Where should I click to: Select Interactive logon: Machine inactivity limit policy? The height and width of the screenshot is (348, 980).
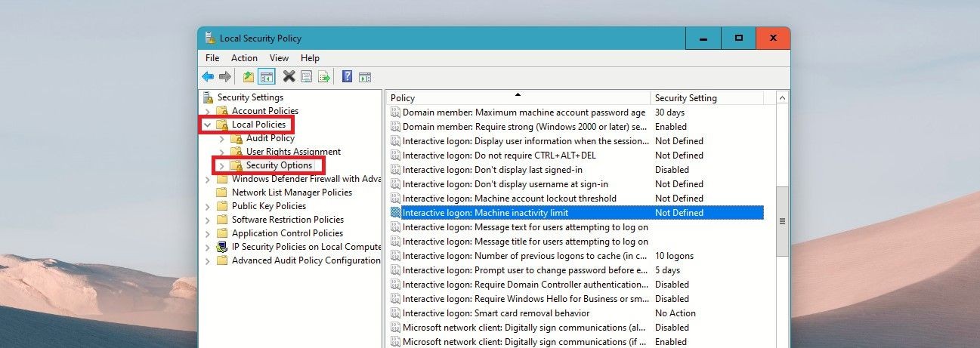(577, 213)
